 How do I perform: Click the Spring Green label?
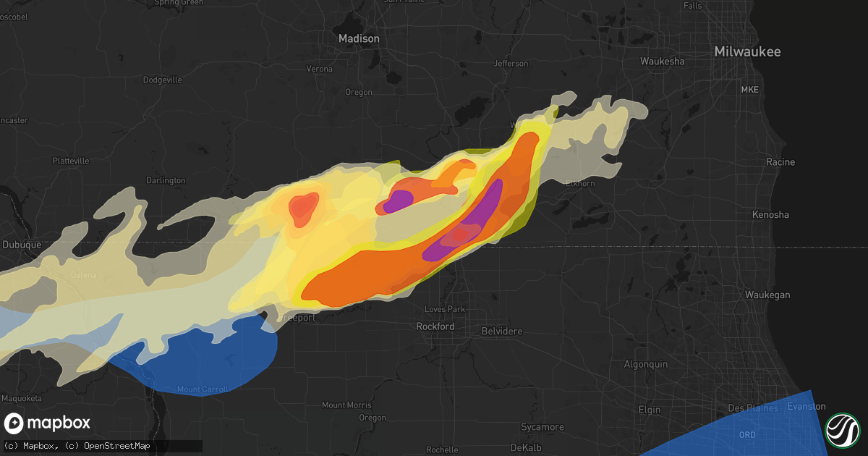tap(179, 3)
